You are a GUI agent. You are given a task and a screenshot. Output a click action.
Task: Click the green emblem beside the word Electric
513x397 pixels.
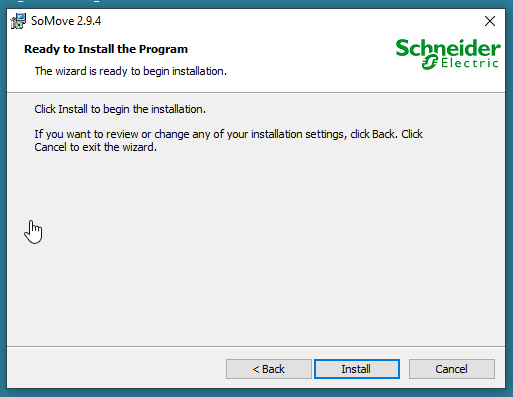click(430, 63)
